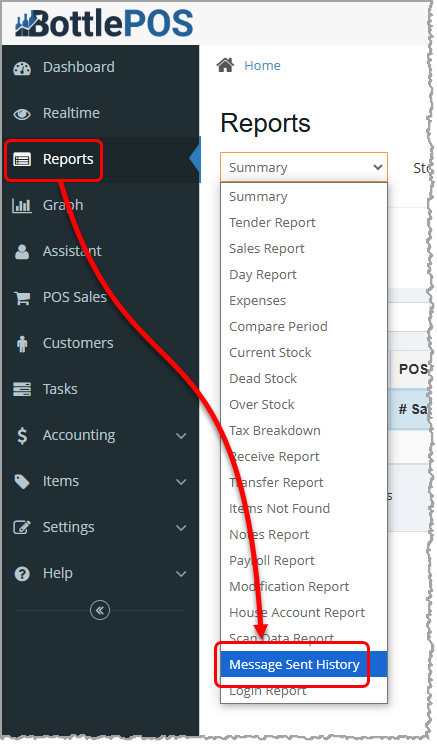The width and height of the screenshot is (437, 745).
Task: Select Tender Report option
Action: click(304, 223)
